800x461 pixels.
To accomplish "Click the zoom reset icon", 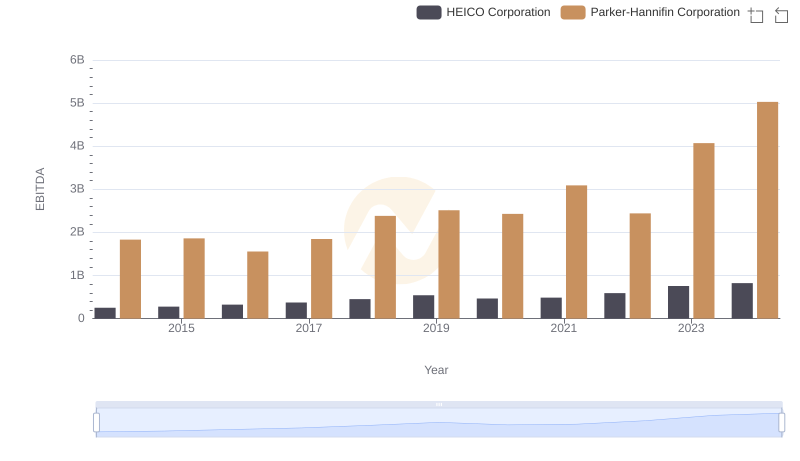I will [781, 15].
